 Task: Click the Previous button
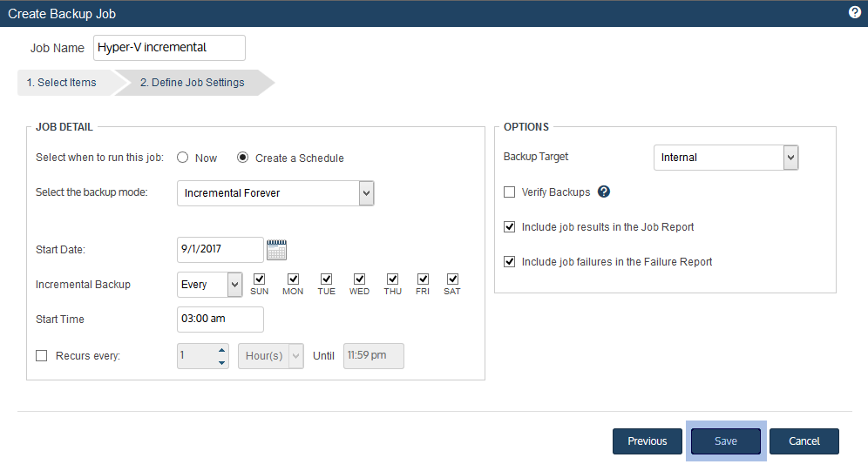point(648,441)
